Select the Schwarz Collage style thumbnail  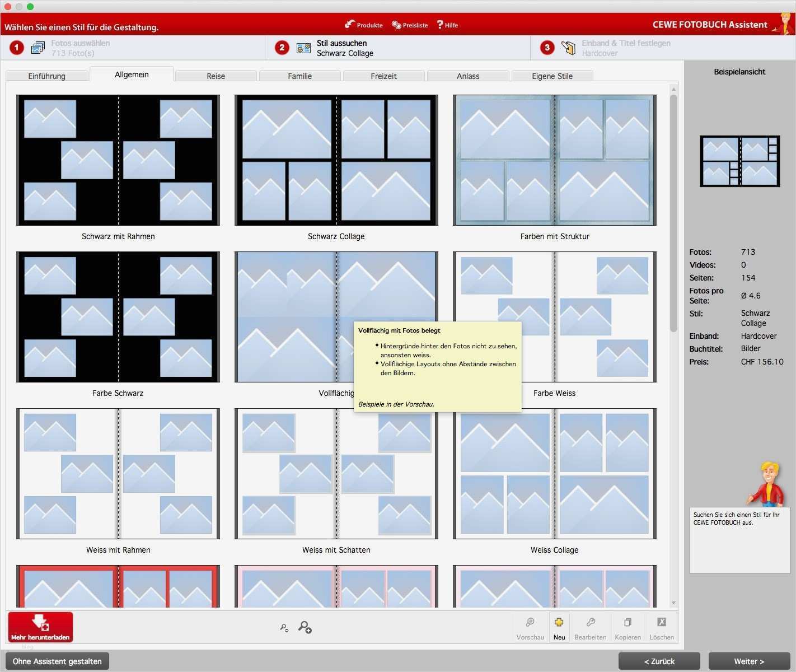(x=336, y=160)
